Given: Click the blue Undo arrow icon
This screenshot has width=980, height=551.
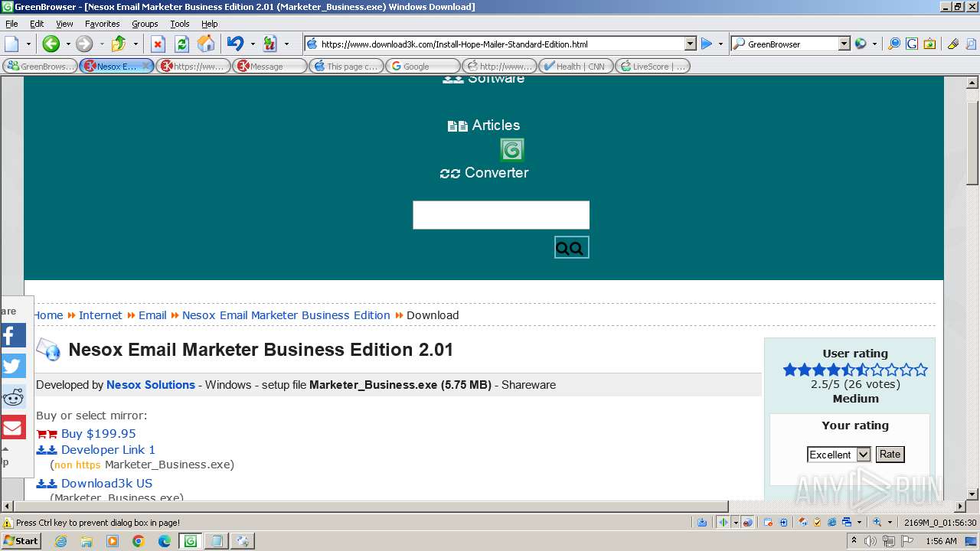Looking at the screenshot, I should (235, 44).
